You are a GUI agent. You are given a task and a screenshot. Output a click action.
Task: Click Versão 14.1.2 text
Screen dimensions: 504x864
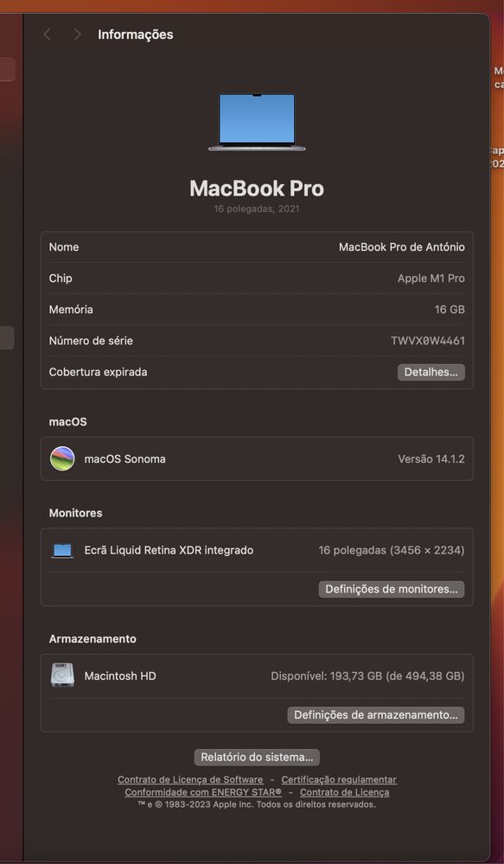pyautogui.click(x=431, y=458)
